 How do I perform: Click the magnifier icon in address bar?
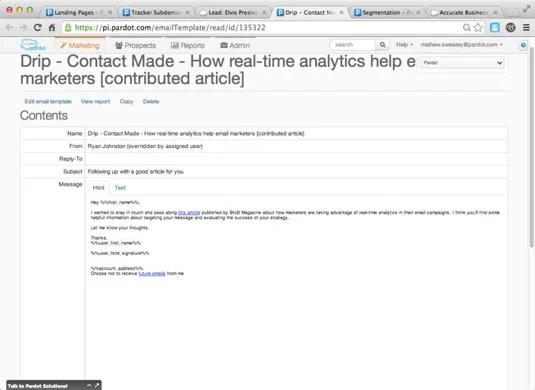point(466,28)
